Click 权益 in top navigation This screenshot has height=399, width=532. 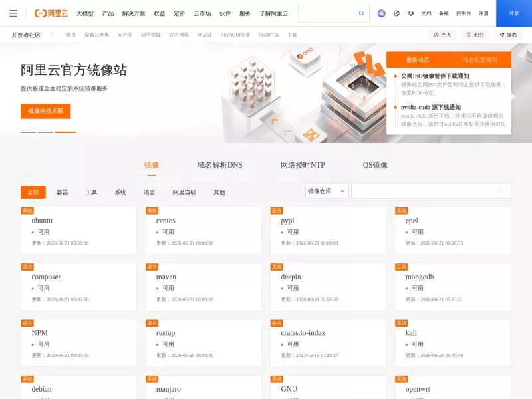click(x=160, y=13)
